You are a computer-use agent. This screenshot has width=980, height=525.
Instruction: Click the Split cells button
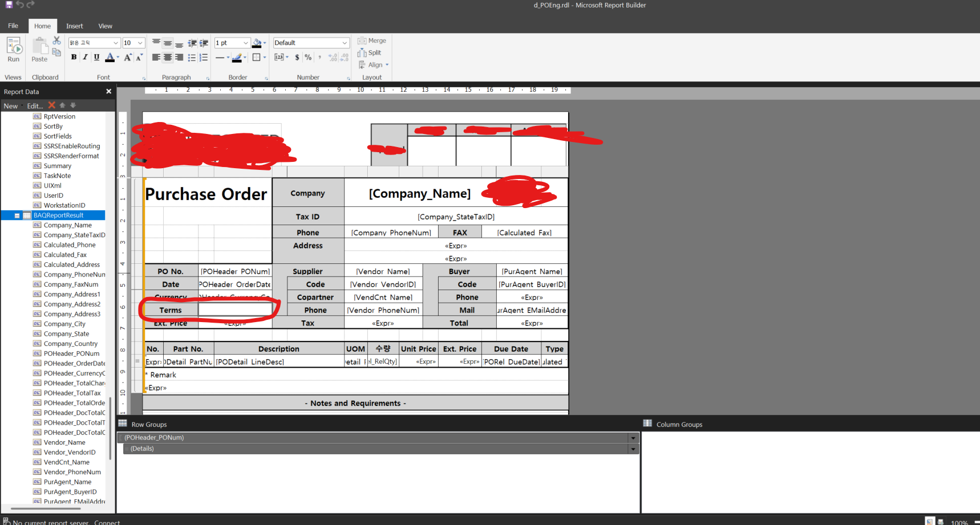(x=369, y=52)
